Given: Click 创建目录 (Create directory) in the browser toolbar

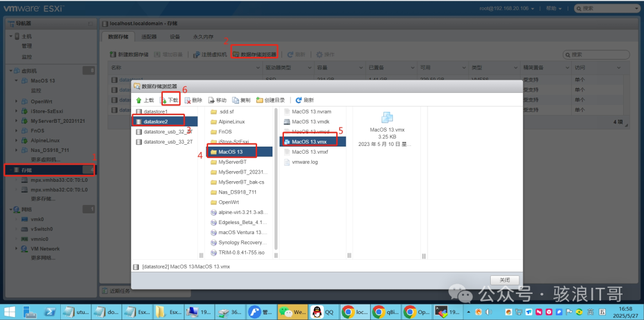Looking at the screenshot, I should tap(271, 100).
